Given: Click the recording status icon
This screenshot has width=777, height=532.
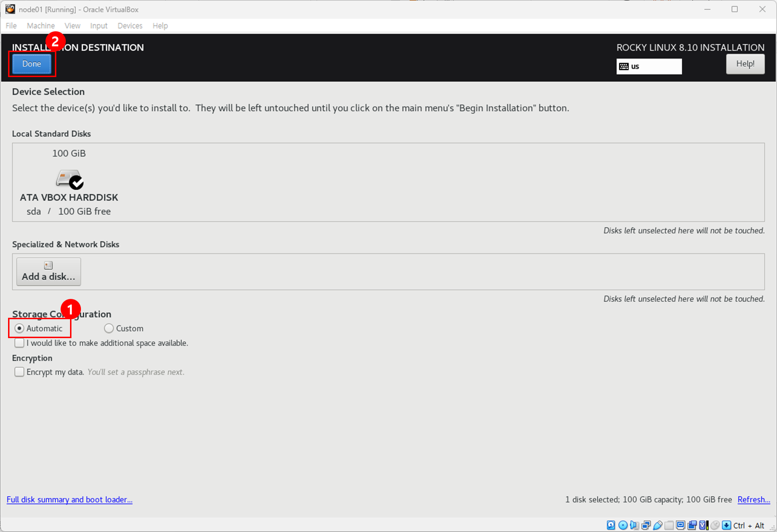Looking at the screenshot, I should point(692,525).
